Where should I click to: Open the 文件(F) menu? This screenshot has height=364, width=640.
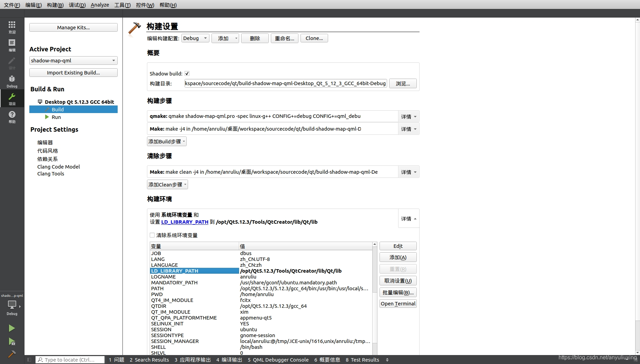coord(12,5)
